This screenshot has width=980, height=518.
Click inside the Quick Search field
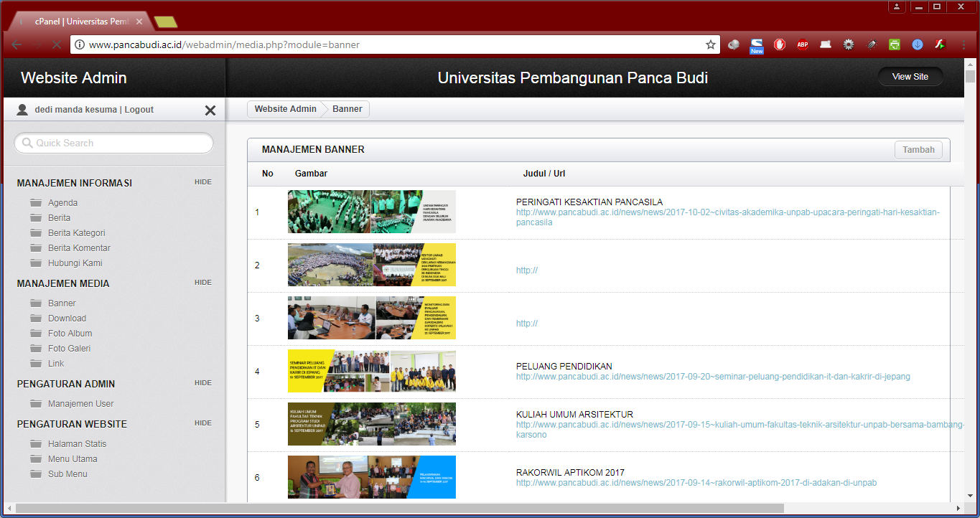tap(115, 143)
